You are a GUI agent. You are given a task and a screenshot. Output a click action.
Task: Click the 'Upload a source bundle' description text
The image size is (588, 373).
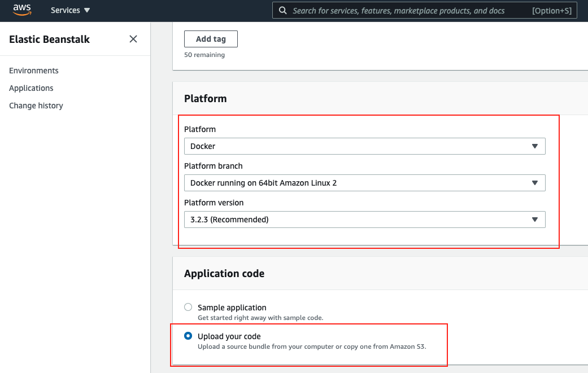tap(312, 346)
